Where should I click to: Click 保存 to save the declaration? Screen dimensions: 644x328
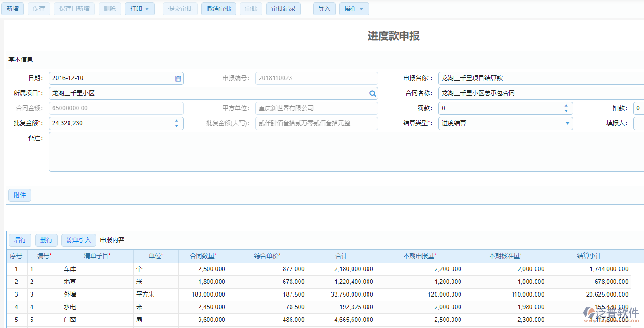(38, 8)
